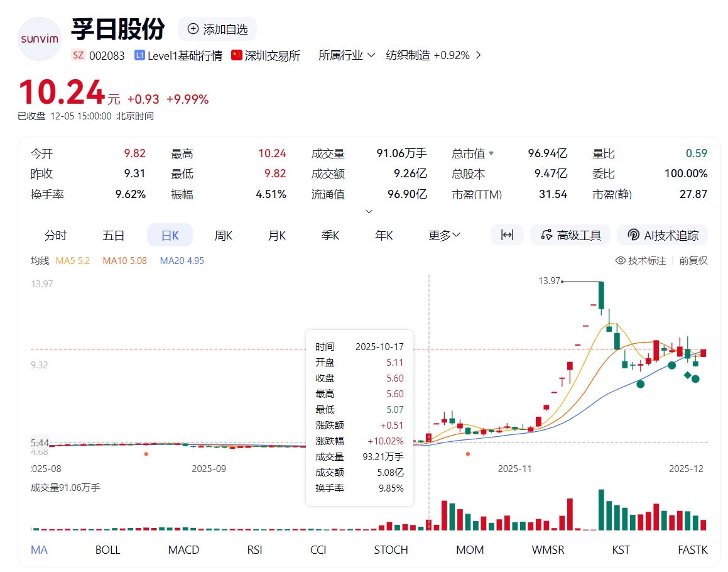Select the MOM indicator tab
Viewport: 728px width, 572px height.
(x=470, y=550)
